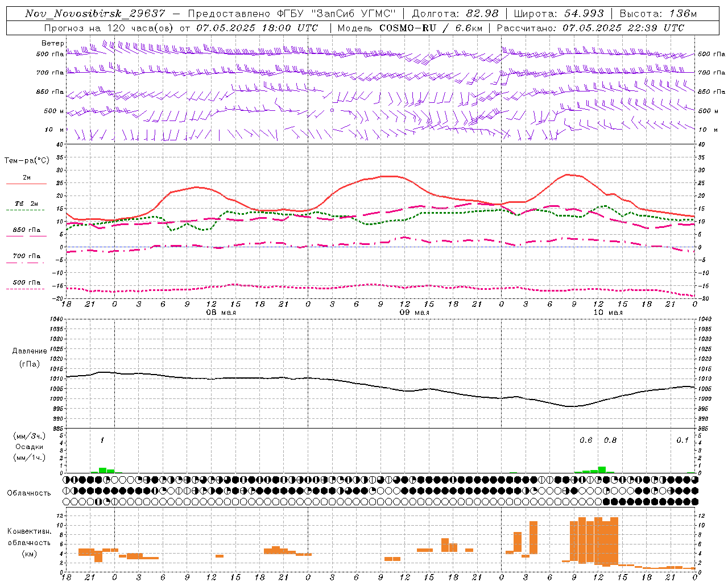728x582 pixels.
Task: Click the 10 м wind level label at left
Action: tap(54, 130)
